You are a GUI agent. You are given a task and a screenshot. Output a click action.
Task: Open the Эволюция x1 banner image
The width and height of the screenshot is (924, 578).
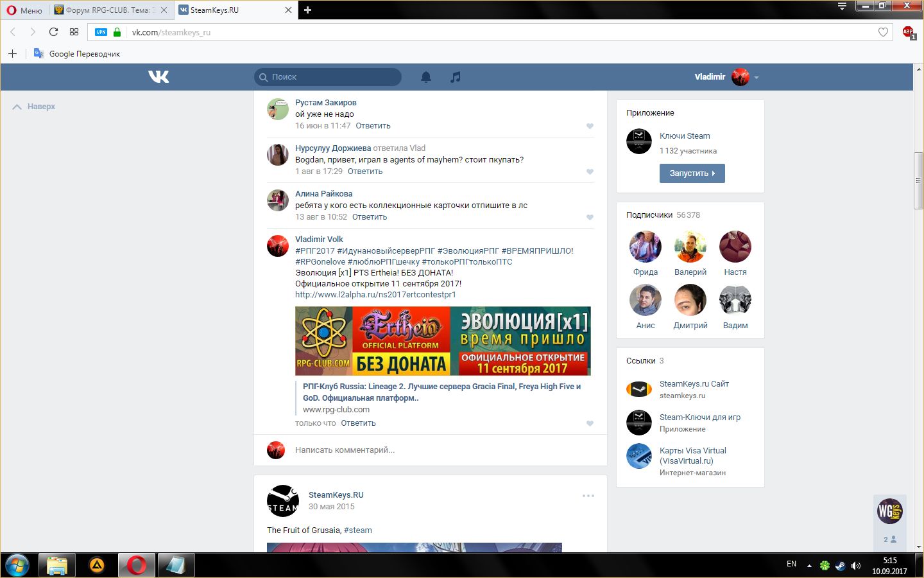tap(443, 341)
